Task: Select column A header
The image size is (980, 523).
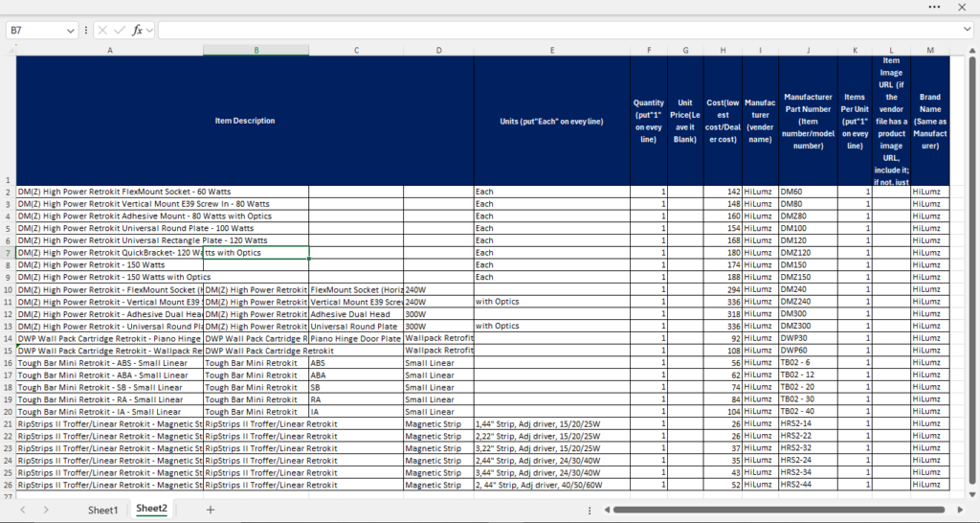Action: (110, 50)
